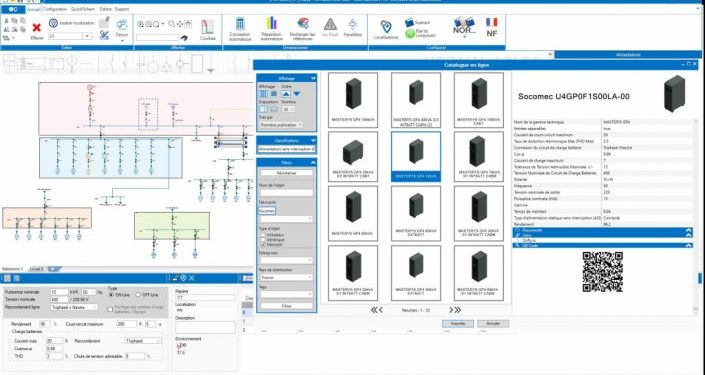Click the Réinitialiser filter button
The width and height of the screenshot is (705, 375).
tap(286, 173)
